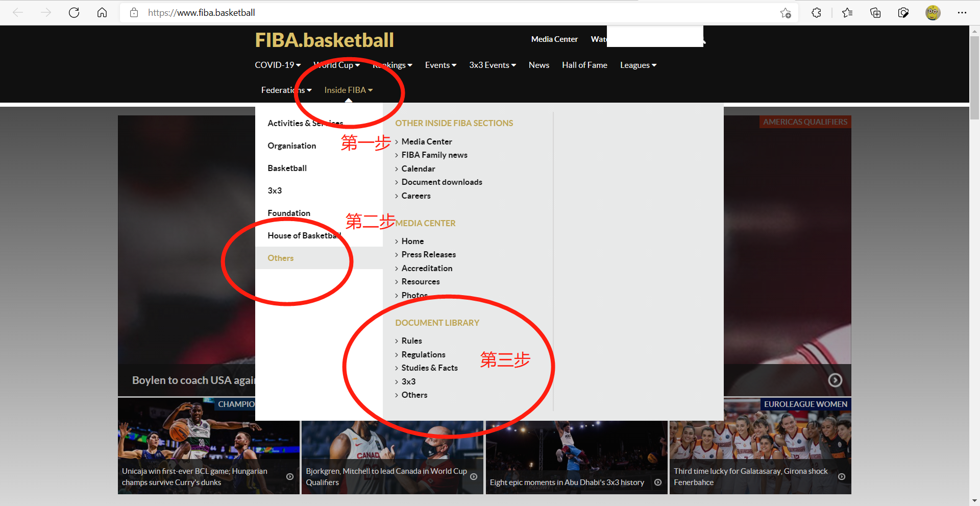Click Americas Qualifiers tag label
The image size is (980, 506).
click(x=805, y=122)
